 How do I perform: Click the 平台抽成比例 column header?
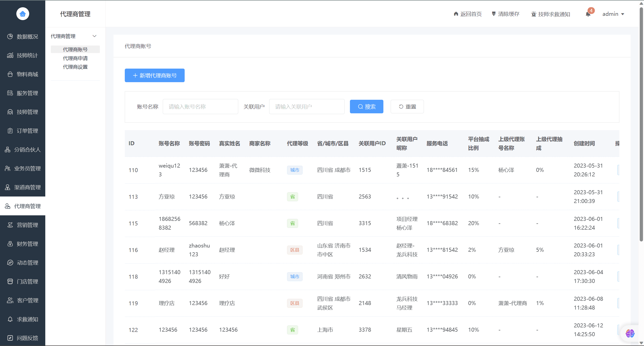point(479,143)
